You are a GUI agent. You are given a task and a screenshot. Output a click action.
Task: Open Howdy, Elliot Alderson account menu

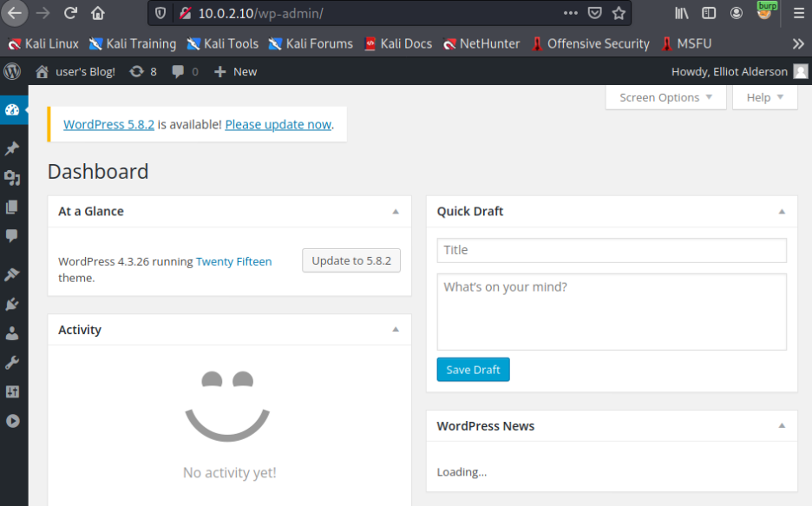pos(739,71)
